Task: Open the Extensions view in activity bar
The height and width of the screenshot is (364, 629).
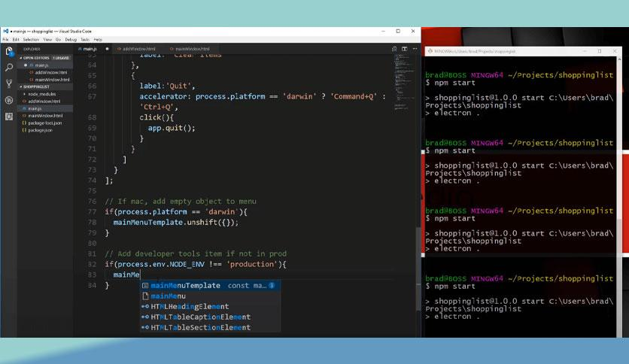Action: pyautogui.click(x=9, y=116)
